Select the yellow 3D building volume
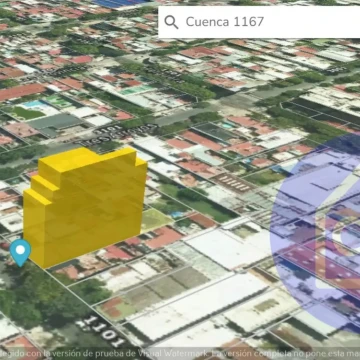This screenshot has height=360, width=360. coord(85,207)
